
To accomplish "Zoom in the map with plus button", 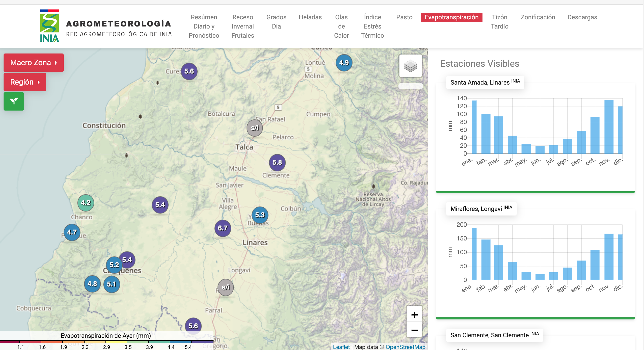I will [414, 315].
